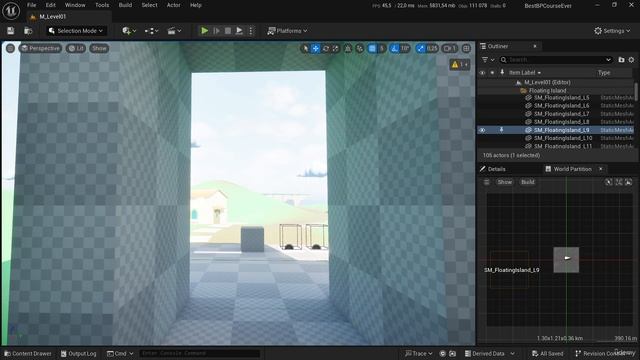Open the Outliner filter dropdown
This screenshot has width=640, height=360.
pyautogui.click(x=488, y=60)
